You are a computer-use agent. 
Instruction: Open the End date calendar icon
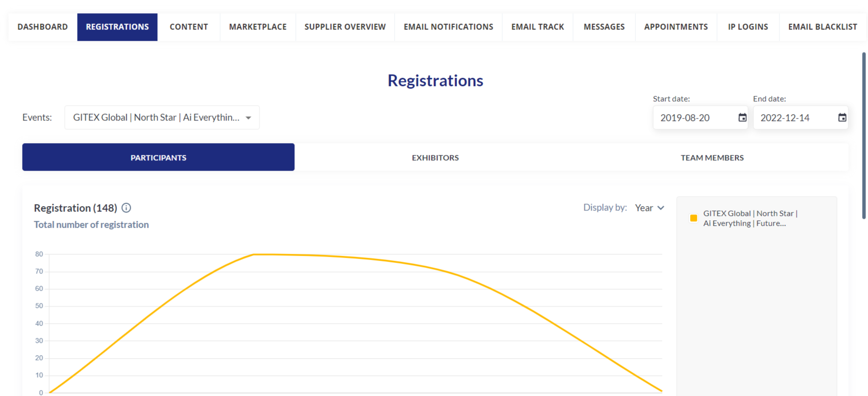click(842, 118)
